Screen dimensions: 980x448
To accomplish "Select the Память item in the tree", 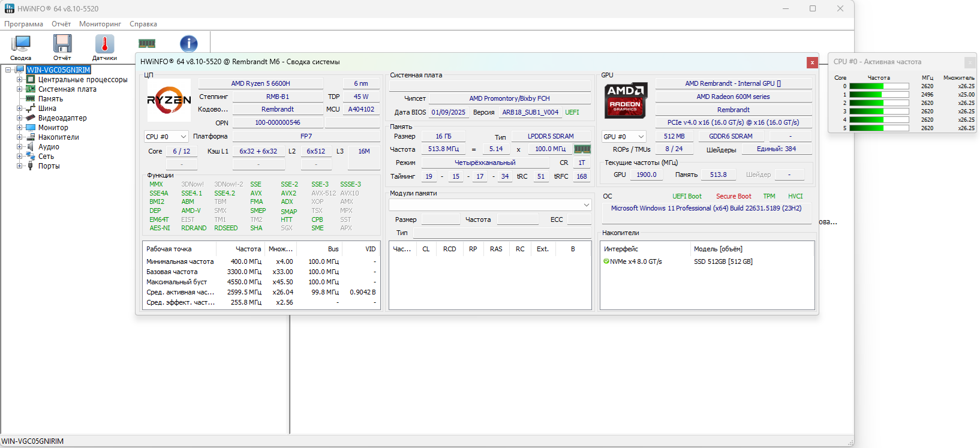I will 50,99.
